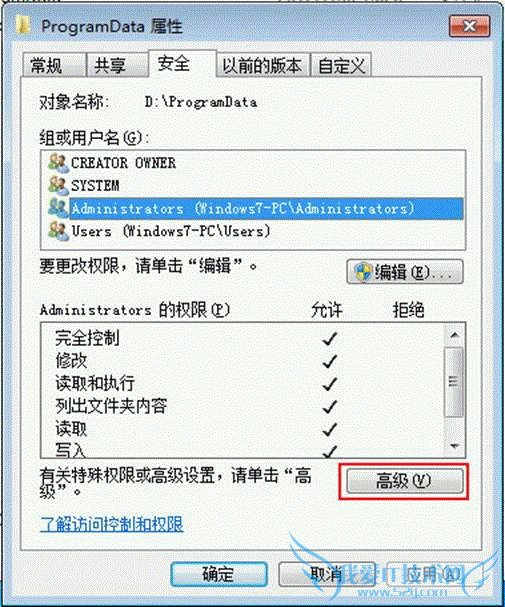505x607 pixels.
Task: Close the ProgramData 属性 dialog
Action: 470,26
